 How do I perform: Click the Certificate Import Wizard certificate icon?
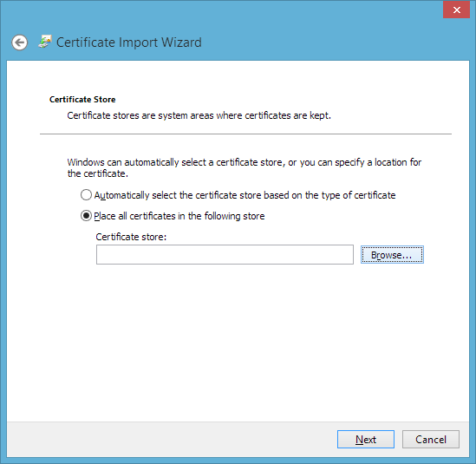pos(45,42)
